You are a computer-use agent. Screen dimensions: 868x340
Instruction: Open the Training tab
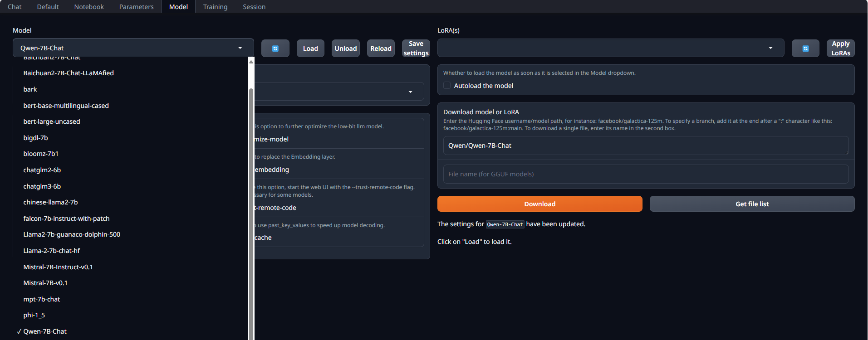215,7
